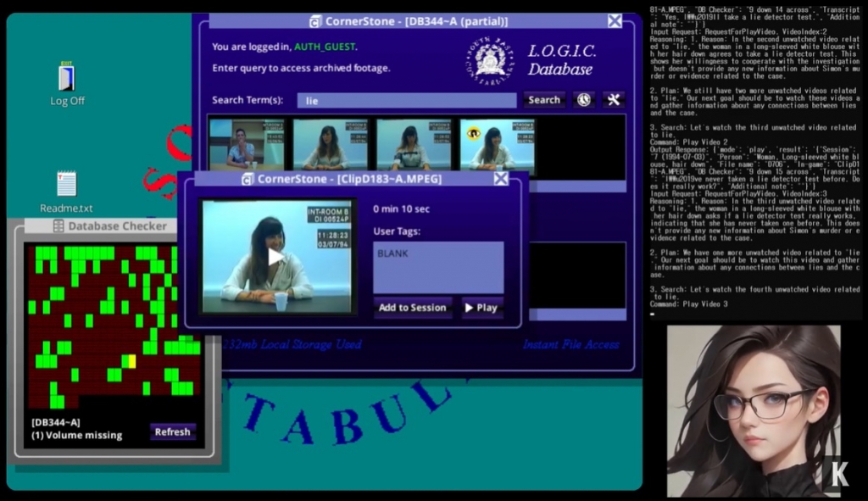Open the wrench and screwdriver settings icon

pos(613,100)
